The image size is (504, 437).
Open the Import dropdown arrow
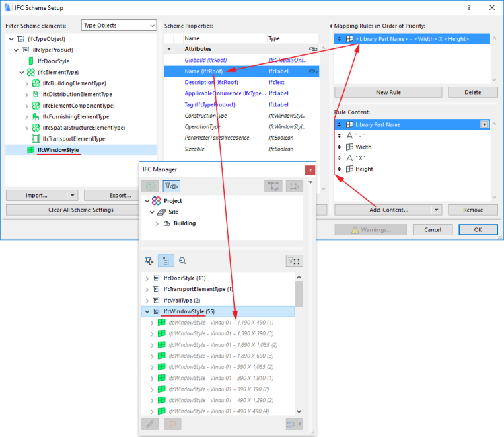click(x=72, y=195)
